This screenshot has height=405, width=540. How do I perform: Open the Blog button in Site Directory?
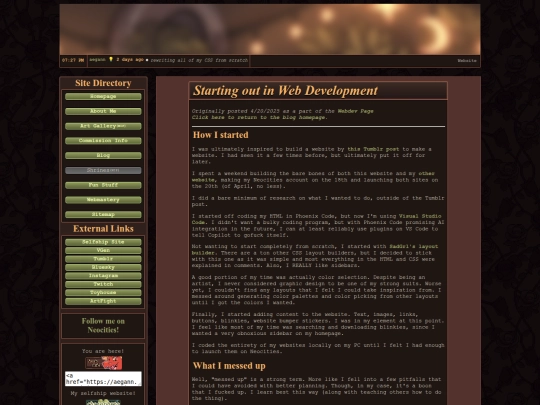point(103,155)
